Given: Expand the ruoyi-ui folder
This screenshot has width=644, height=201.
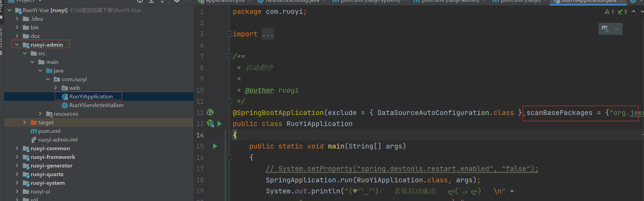Looking at the screenshot, I should (x=17, y=192).
